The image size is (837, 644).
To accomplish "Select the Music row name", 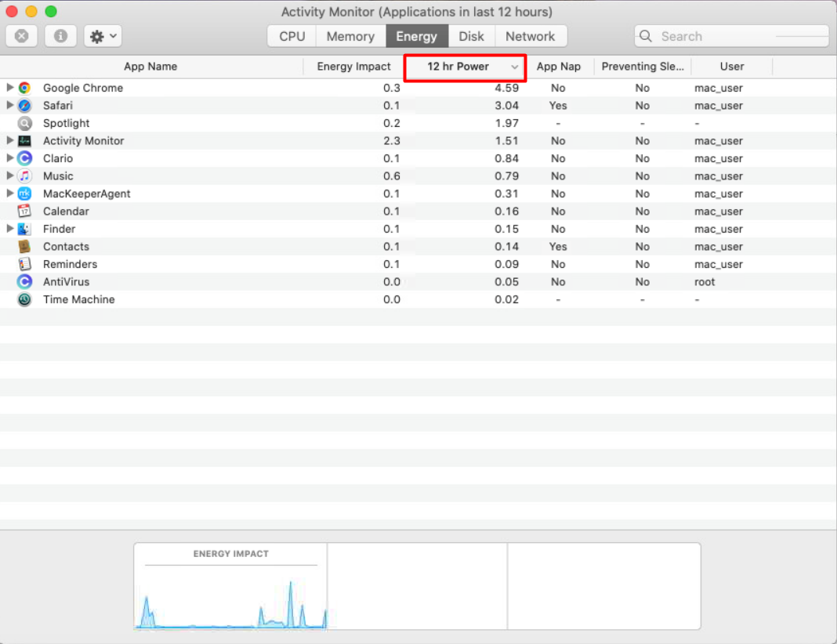I will pyautogui.click(x=58, y=176).
